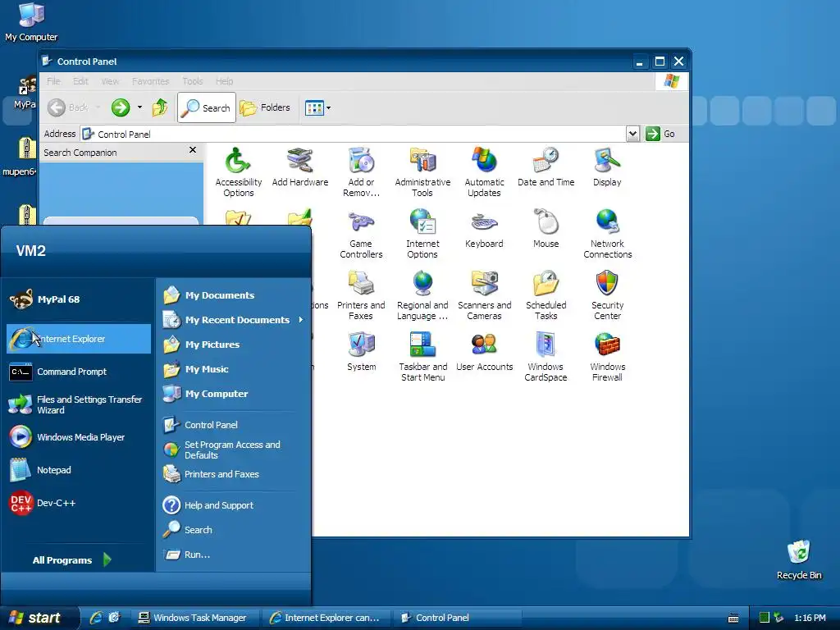The image size is (840, 630).
Task: Open Run dialog from Start menu
Action: [x=234, y=555]
